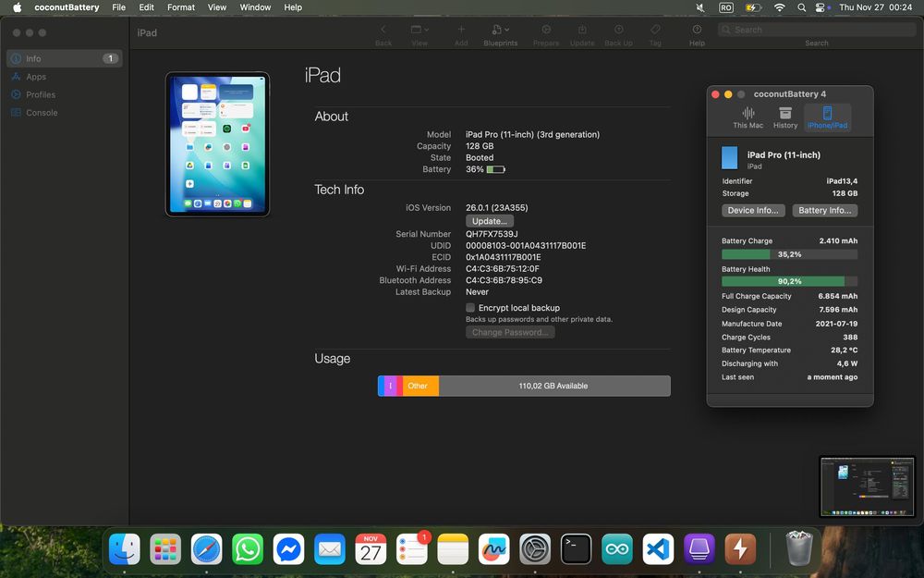Open Control Center from menu bar
Viewport: 924px width, 578px height.
821,7
